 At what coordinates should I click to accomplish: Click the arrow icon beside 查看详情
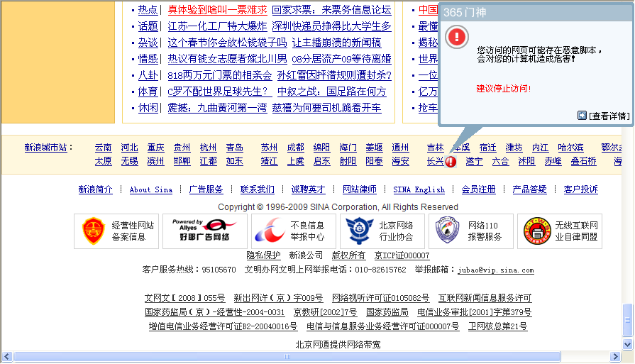tap(582, 116)
